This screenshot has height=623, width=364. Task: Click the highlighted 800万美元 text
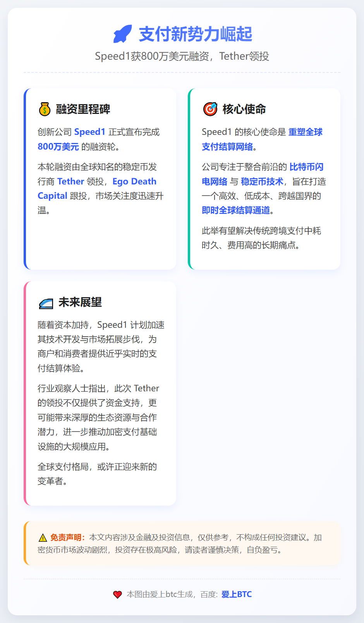(58, 147)
